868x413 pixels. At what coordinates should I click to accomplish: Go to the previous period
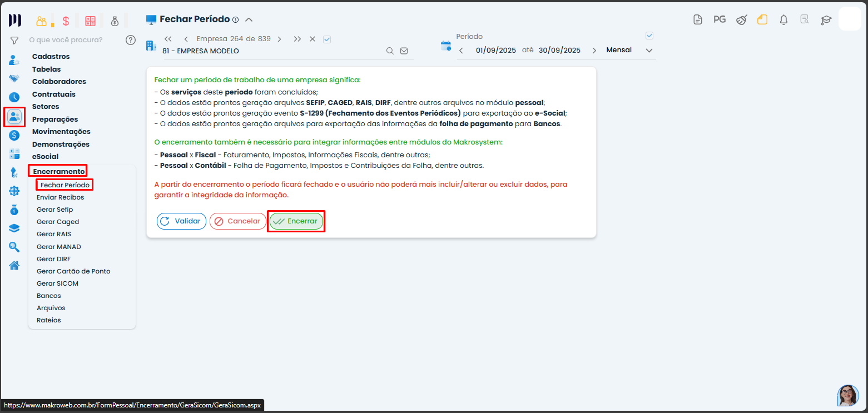click(461, 51)
